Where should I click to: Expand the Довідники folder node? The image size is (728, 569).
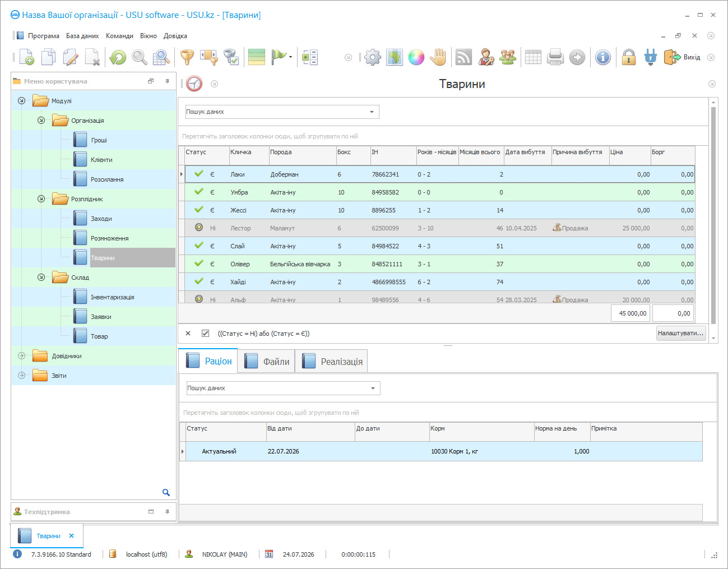coord(21,356)
